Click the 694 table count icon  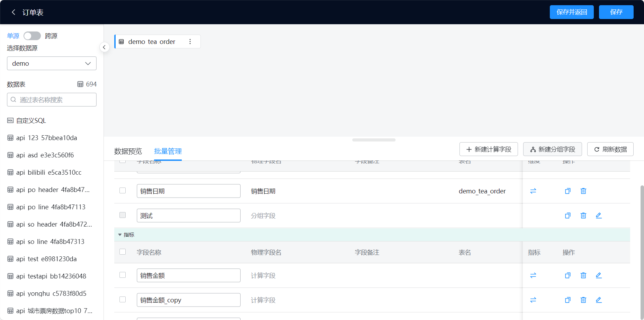pyautogui.click(x=80, y=84)
